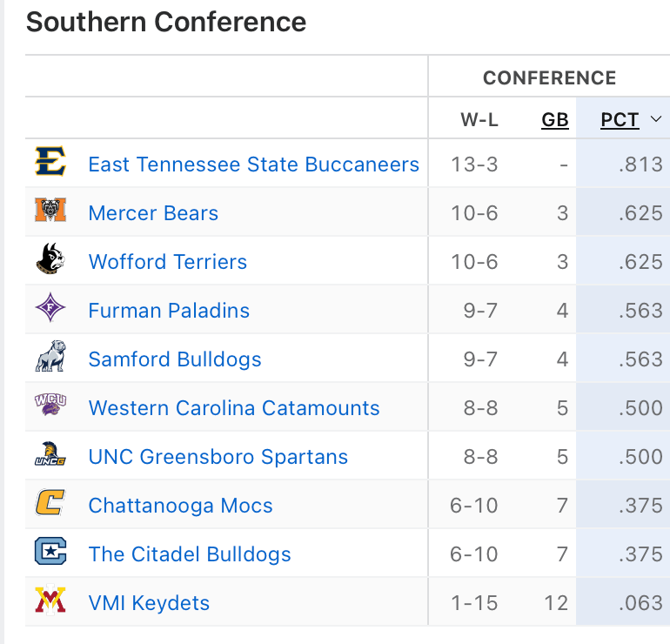Click The Citadel Bulldogs logo

tap(50, 553)
